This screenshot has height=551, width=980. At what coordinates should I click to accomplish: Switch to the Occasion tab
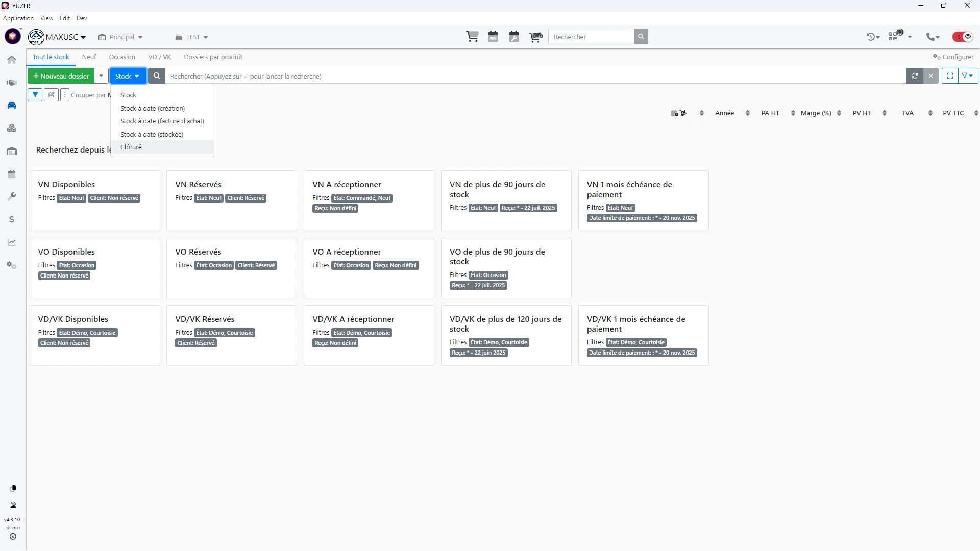click(x=121, y=57)
